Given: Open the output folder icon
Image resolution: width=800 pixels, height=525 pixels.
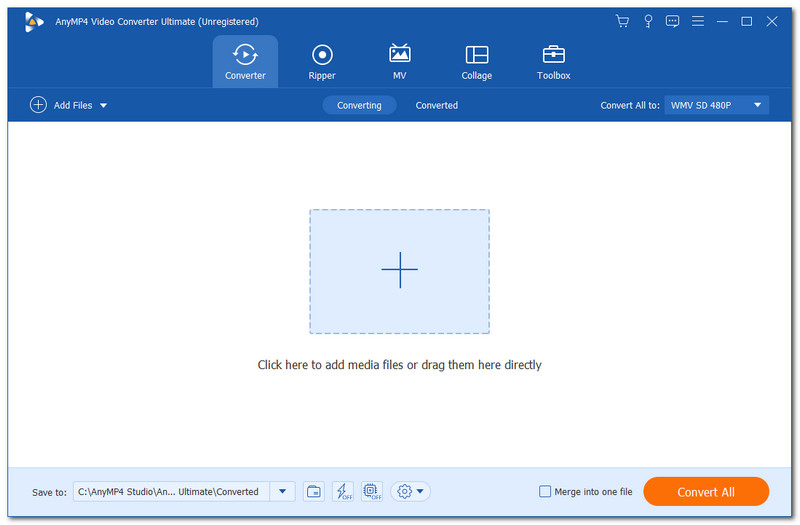Looking at the screenshot, I should tap(314, 491).
